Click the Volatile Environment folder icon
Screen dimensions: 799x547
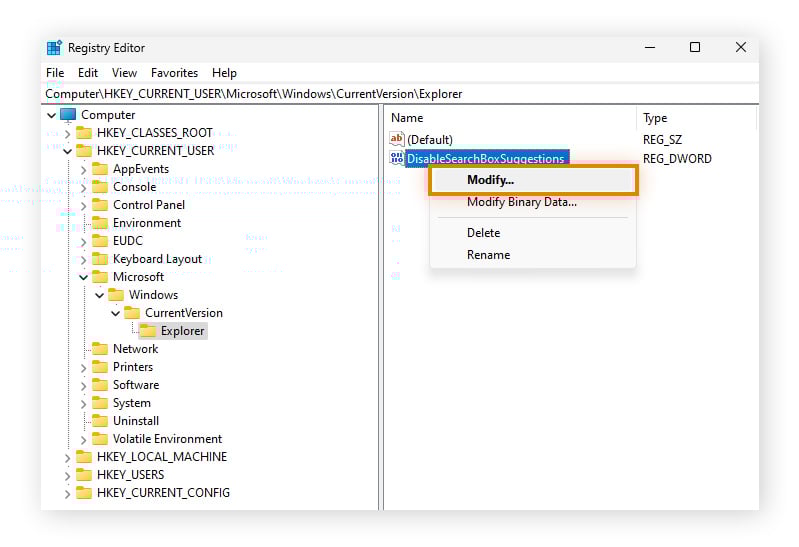tap(100, 439)
